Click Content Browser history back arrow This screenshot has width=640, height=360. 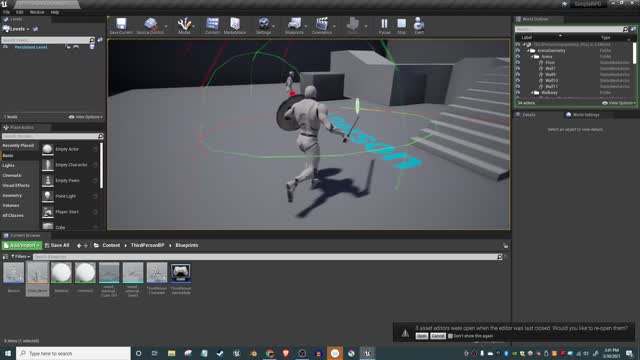click(79, 246)
